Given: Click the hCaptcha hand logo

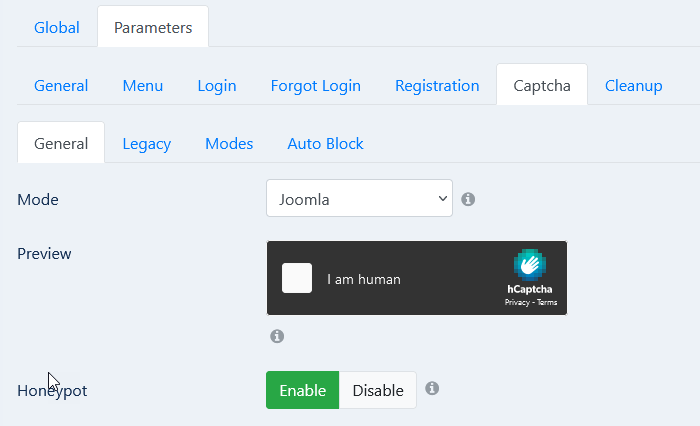Looking at the screenshot, I should 529,264.
